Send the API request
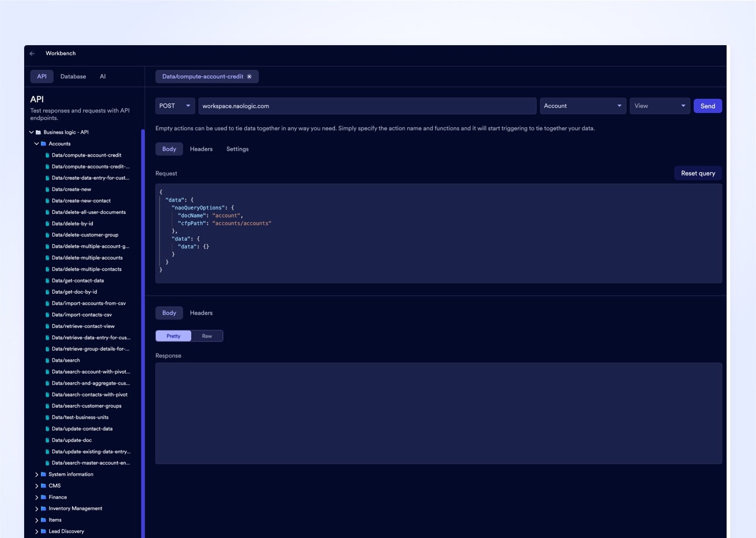This screenshot has width=756, height=538. pos(708,106)
